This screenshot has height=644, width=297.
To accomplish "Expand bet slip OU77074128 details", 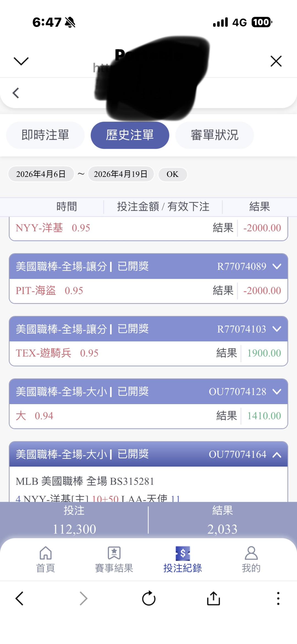I will [277, 391].
